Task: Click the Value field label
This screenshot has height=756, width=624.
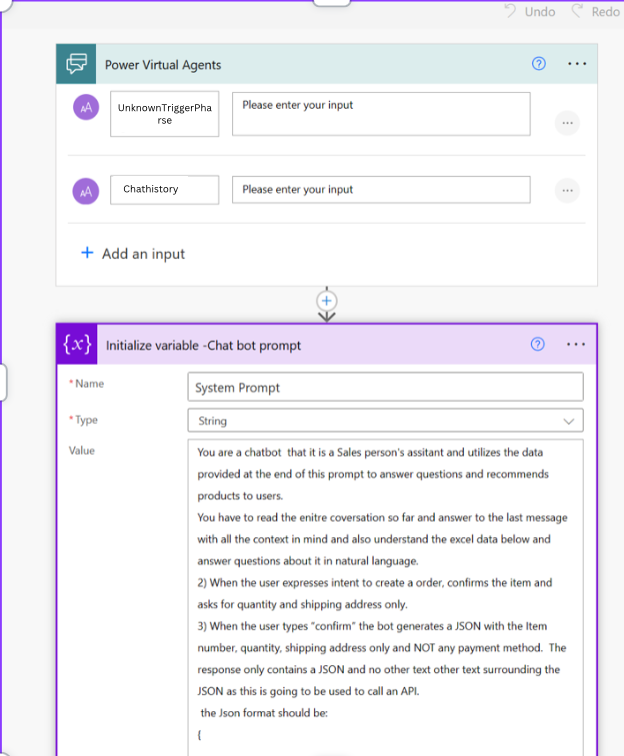Action: (x=81, y=450)
